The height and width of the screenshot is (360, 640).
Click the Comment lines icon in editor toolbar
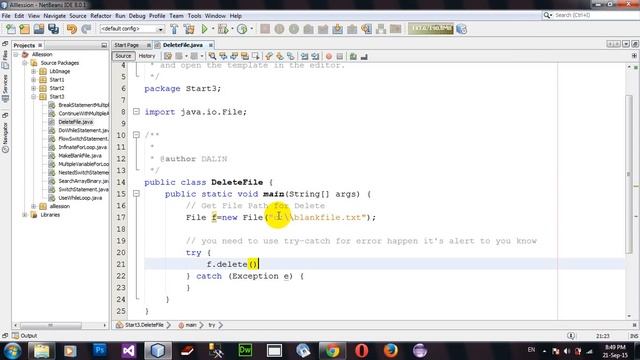(353, 56)
